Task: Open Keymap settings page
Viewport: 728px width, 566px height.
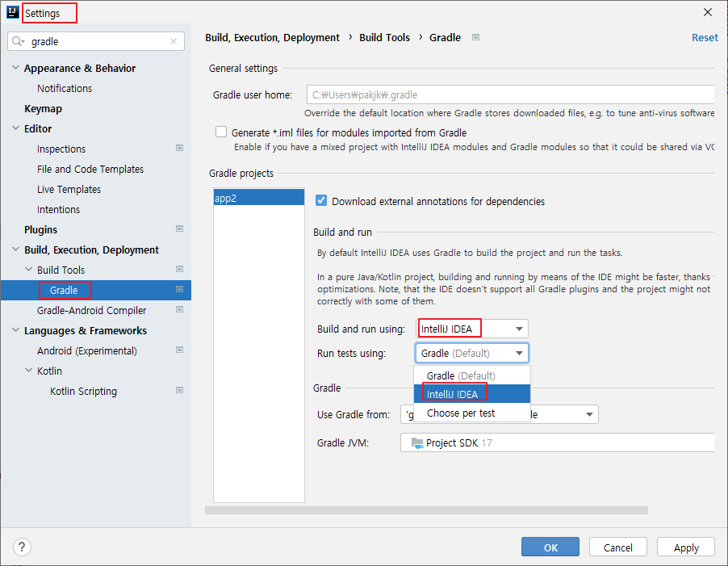Action: pyautogui.click(x=43, y=109)
